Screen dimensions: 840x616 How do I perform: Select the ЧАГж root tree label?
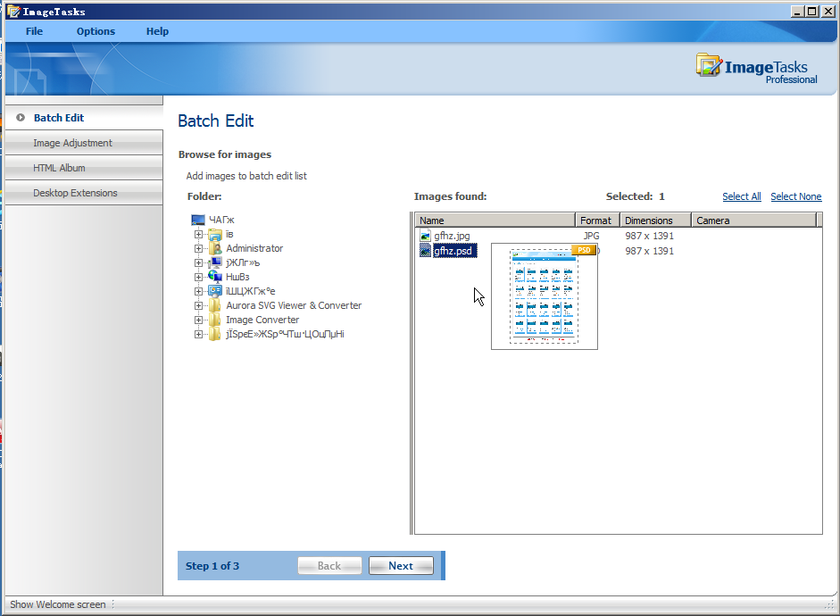pyautogui.click(x=221, y=220)
